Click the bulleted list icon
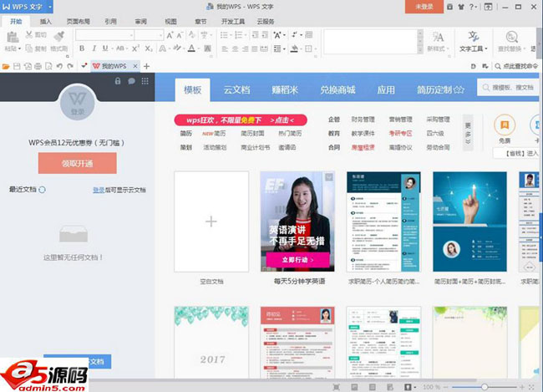Screen dimensions: 543x392 224,35
